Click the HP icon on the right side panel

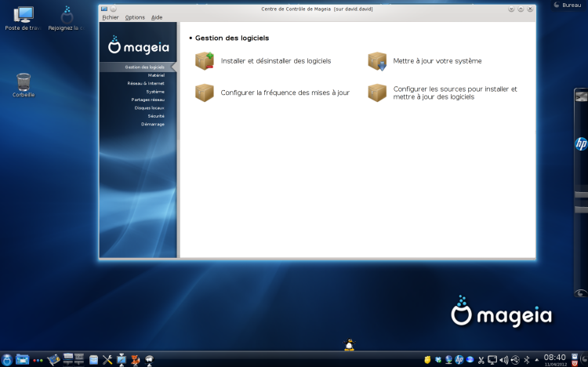click(581, 144)
